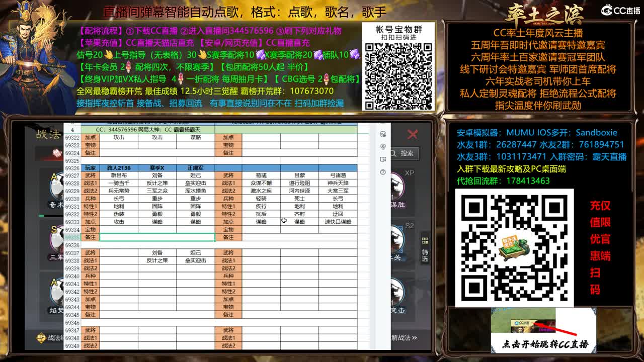
Task: Click the cell containing 群吕布
Action: 119,175
